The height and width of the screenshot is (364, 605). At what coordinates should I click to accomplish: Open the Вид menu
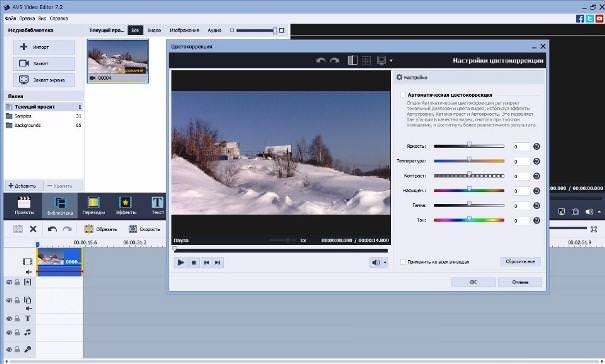[42, 18]
